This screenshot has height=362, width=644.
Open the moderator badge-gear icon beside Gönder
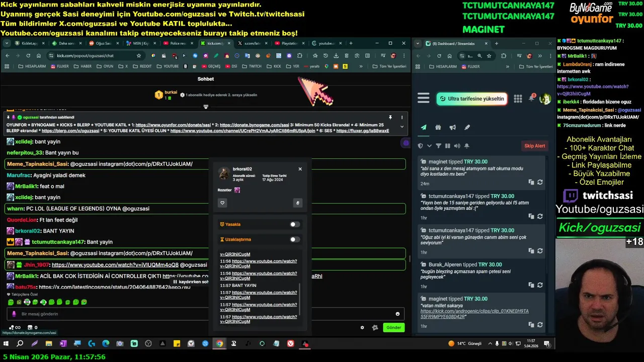(x=375, y=327)
